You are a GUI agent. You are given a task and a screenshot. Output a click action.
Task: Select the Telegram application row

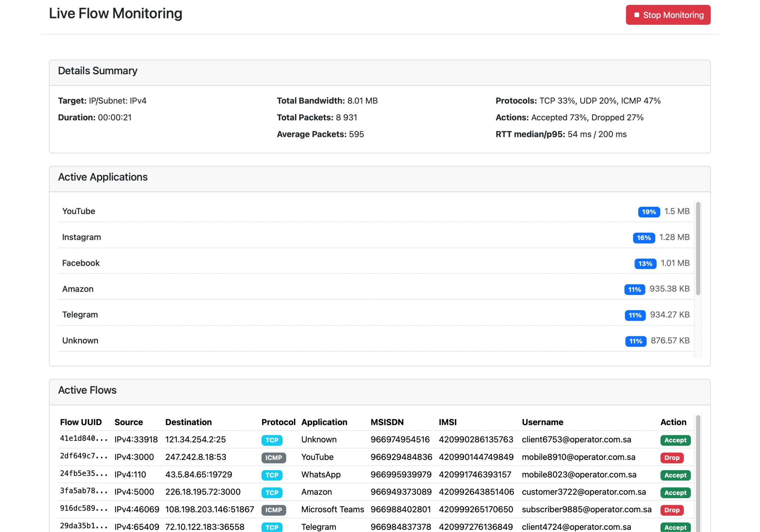[x=80, y=315]
